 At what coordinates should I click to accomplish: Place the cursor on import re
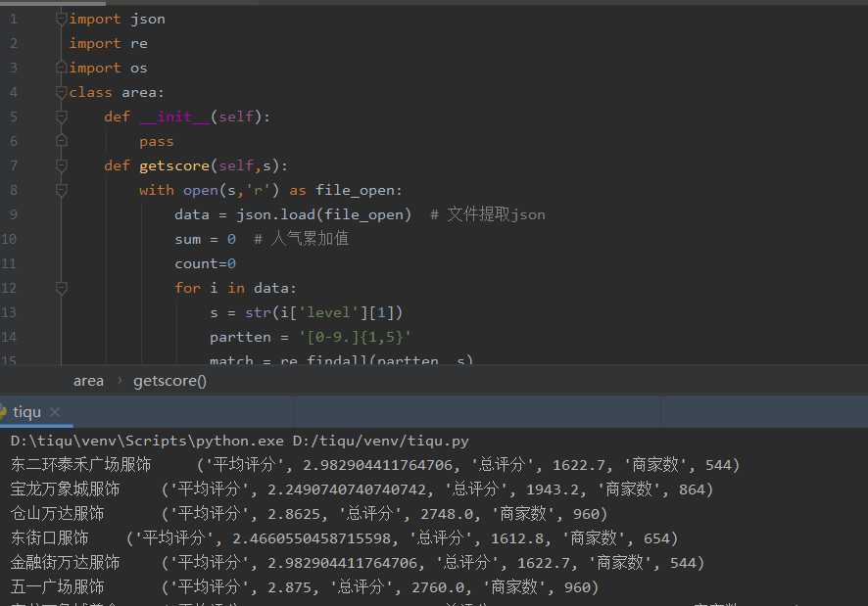pyautogui.click(x=108, y=43)
